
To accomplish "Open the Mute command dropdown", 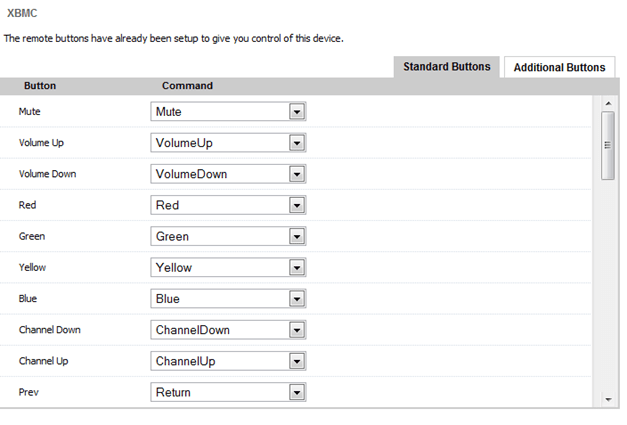I will coord(296,112).
